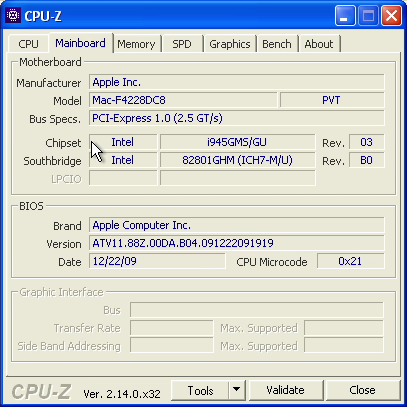The image size is (407, 407).
Task: Click the PVT model revision field
Action: tap(332, 100)
